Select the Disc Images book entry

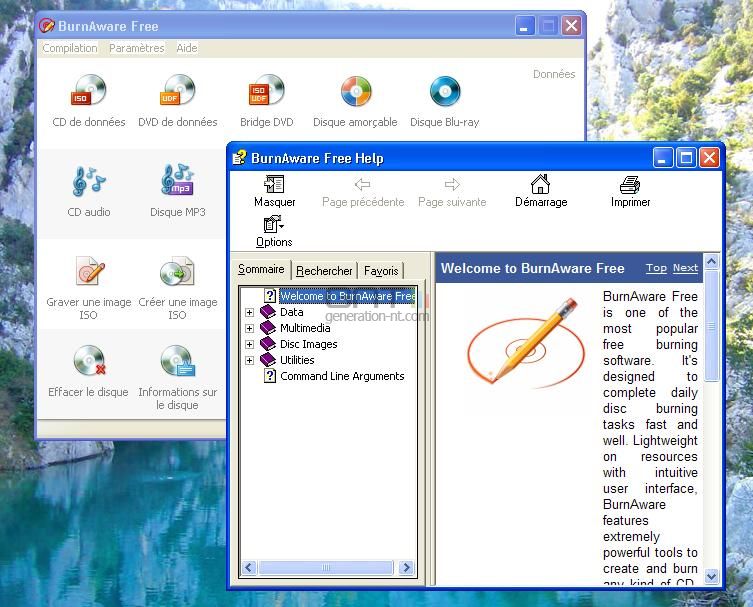point(299,344)
